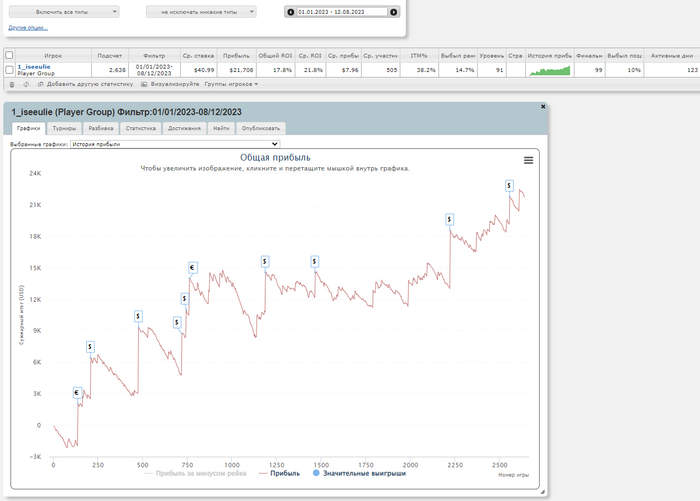Sort by the Подсчет column header
The width and height of the screenshot is (700, 501).
pos(110,56)
